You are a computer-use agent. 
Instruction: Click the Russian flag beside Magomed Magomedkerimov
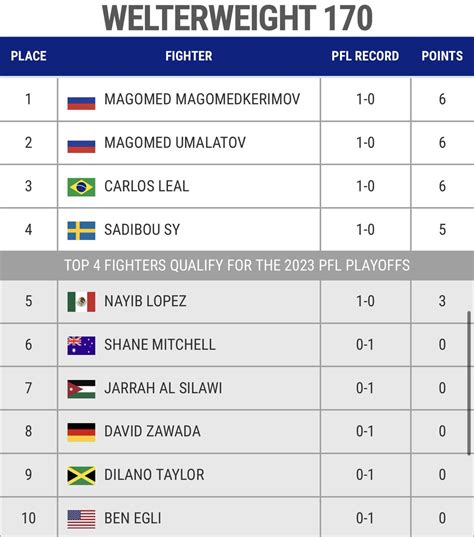tap(81, 103)
